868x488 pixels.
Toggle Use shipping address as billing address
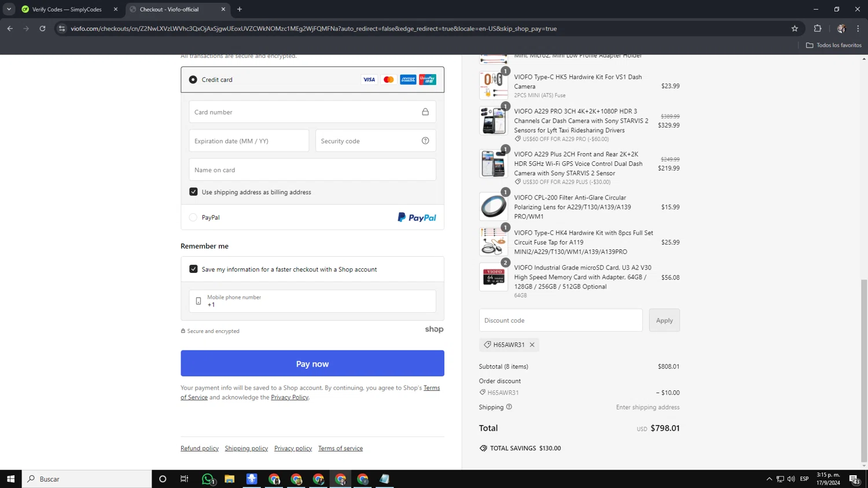[193, 192]
